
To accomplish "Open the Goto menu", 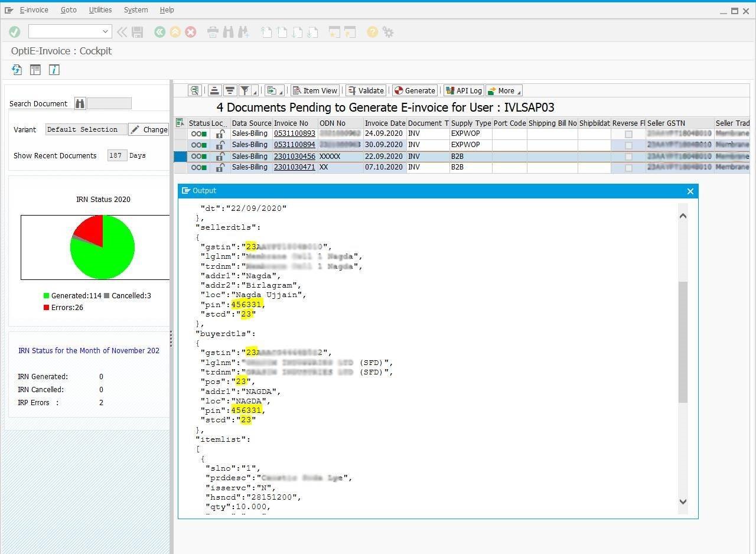I will pyautogui.click(x=69, y=10).
